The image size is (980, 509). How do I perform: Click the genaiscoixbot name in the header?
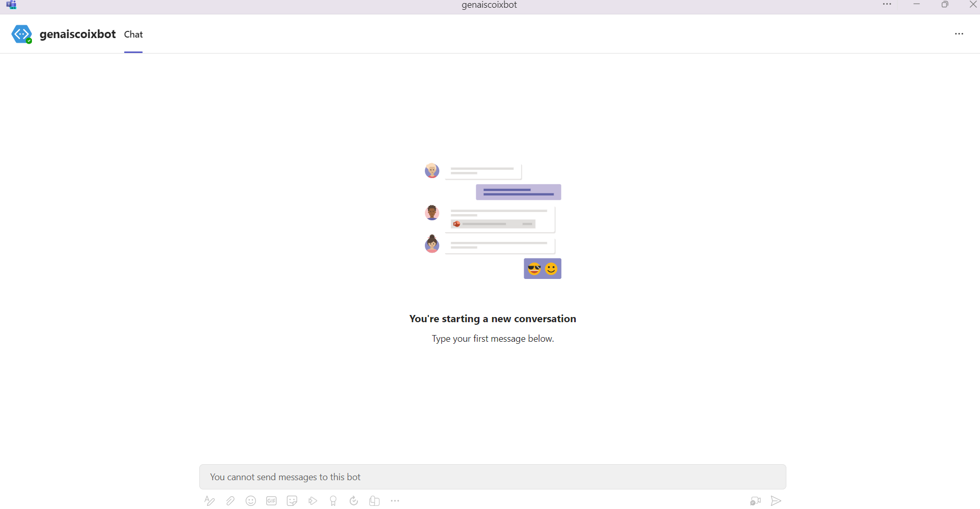pos(78,34)
